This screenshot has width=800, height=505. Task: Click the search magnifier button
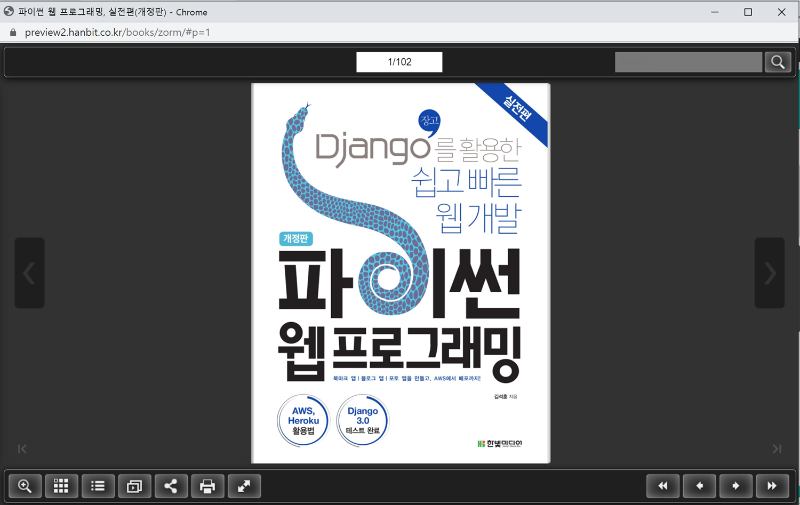pos(778,62)
